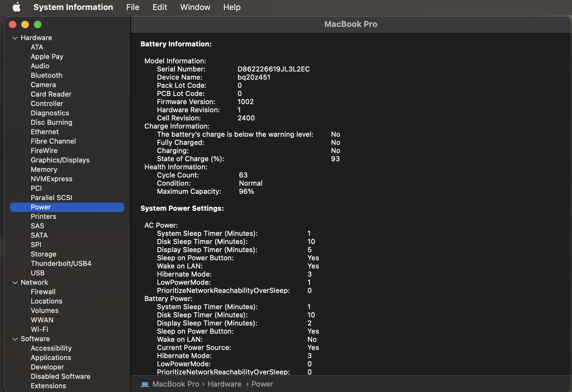572x392 pixels.
Task: Select SATA in the sidebar
Action: point(39,235)
